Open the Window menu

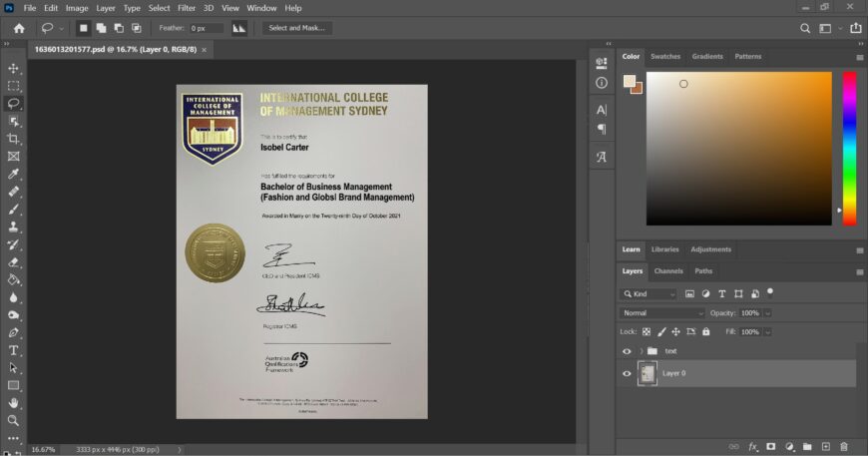(x=261, y=8)
